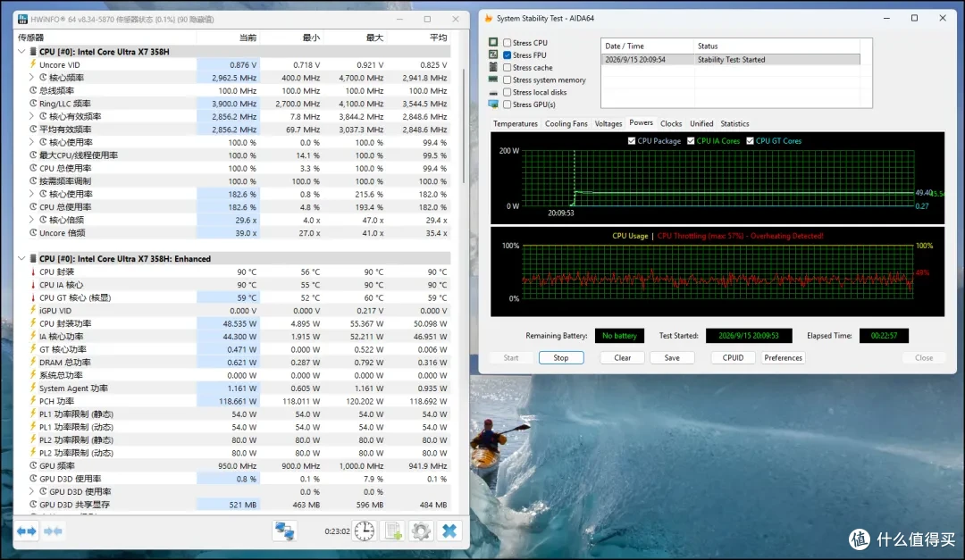
Task: Expand the GPU D3D 使用率 sub-row
Action: tap(31, 491)
